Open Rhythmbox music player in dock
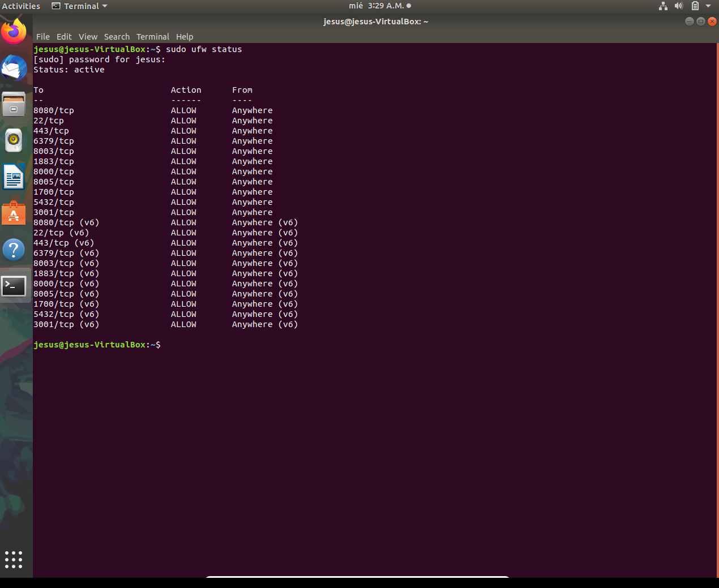719x588 pixels. click(14, 140)
